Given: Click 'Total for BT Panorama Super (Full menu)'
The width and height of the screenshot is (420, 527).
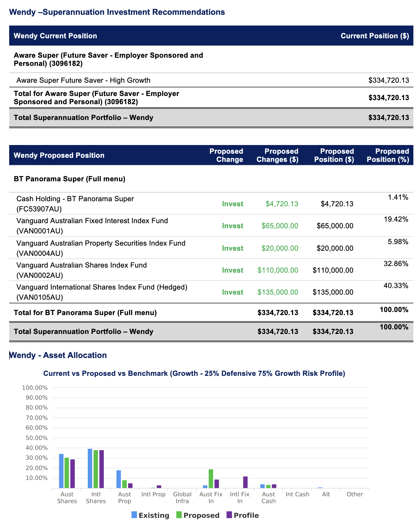Looking at the screenshot, I should [x=85, y=313].
